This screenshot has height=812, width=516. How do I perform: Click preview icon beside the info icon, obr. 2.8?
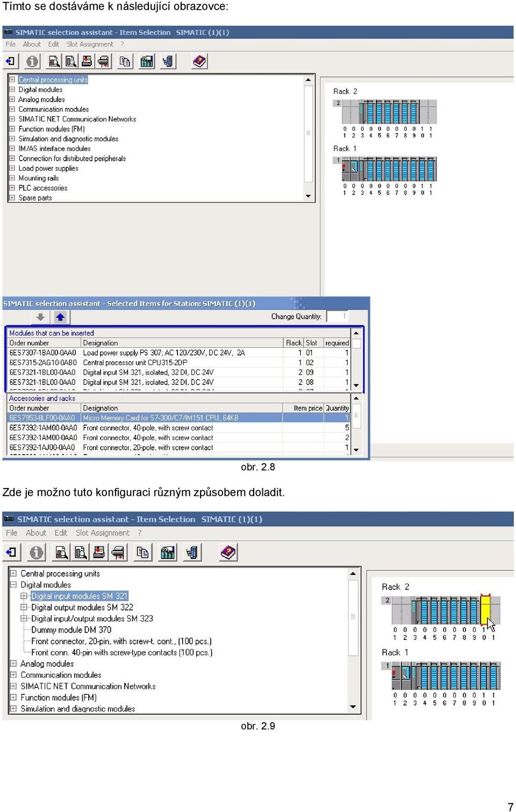click(x=54, y=61)
